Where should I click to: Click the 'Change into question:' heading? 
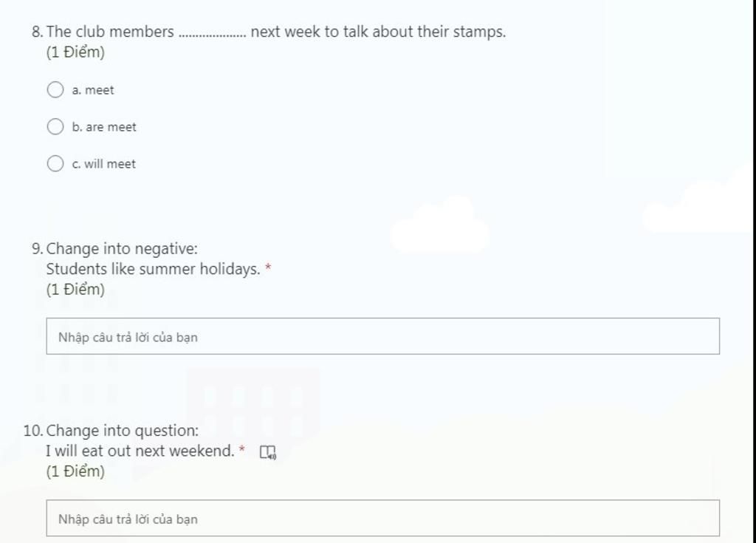tap(123, 431)
